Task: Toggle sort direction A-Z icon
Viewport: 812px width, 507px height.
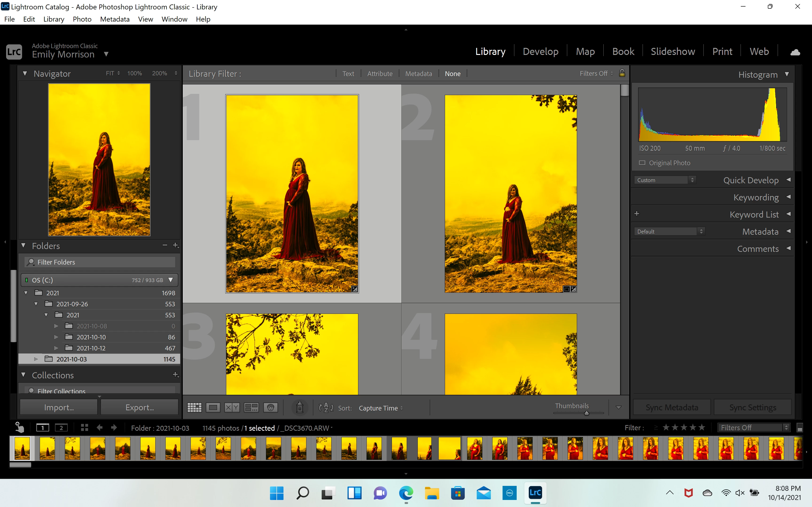Action: [326, 408]
